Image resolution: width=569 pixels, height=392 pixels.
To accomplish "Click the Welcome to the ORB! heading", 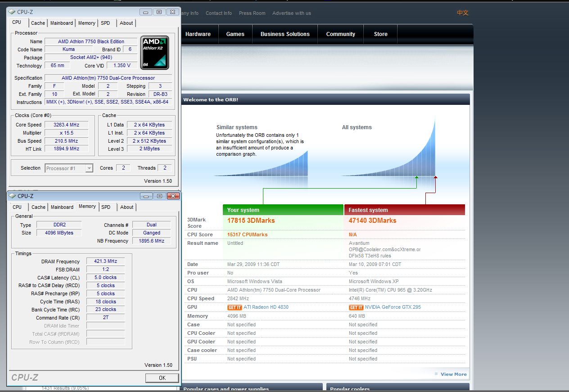I will (211, 99).
